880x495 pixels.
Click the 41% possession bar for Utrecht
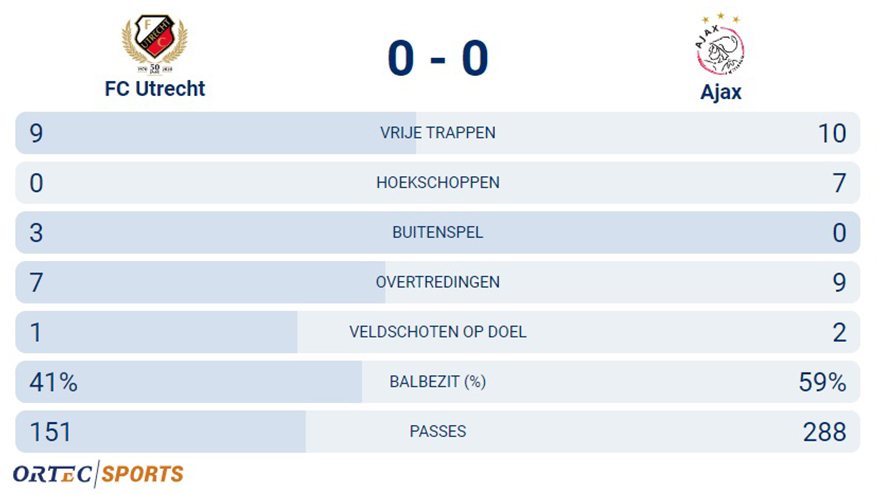(x=189, y=382)
